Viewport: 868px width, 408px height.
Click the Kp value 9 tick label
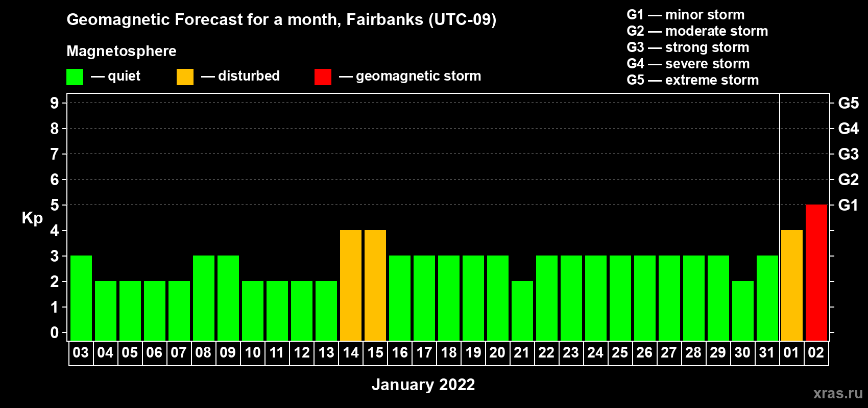click(x=55, y=103)
